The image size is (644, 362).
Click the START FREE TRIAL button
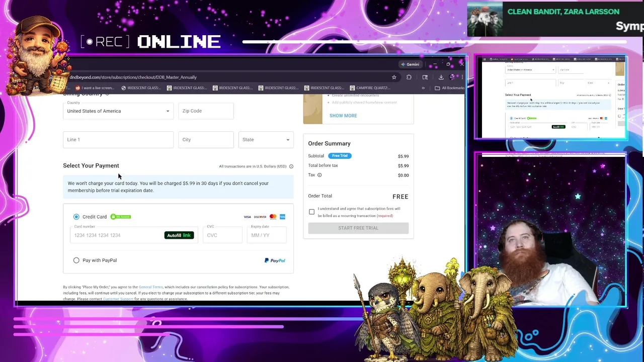pos(358,228)
